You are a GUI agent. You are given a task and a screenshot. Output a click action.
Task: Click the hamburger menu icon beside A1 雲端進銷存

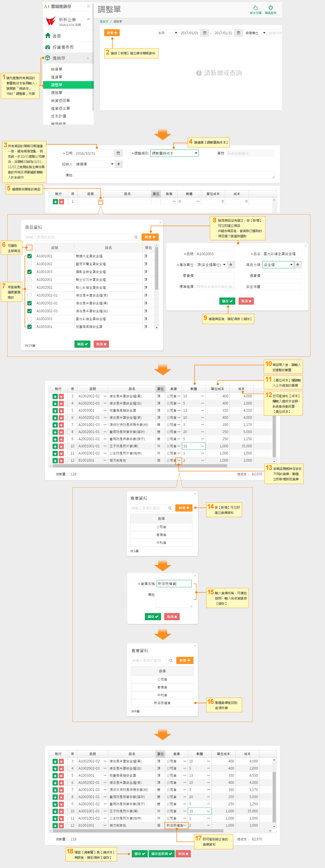pos(88,6)
